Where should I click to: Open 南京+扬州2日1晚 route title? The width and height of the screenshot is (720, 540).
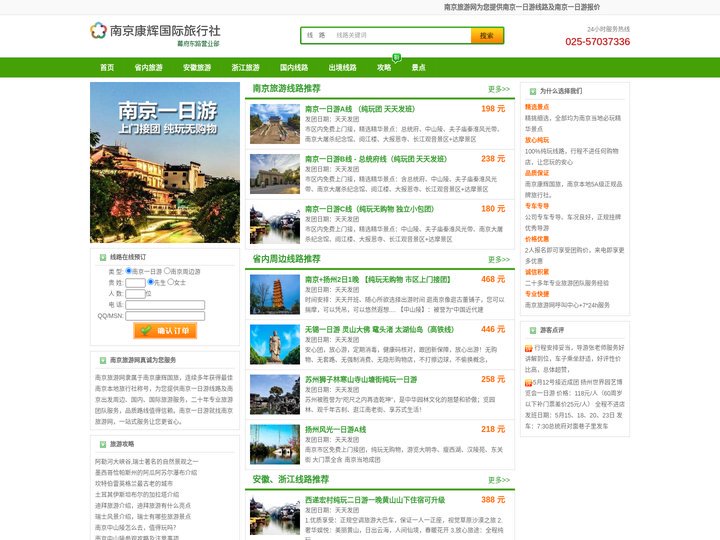tap(378, 280)
